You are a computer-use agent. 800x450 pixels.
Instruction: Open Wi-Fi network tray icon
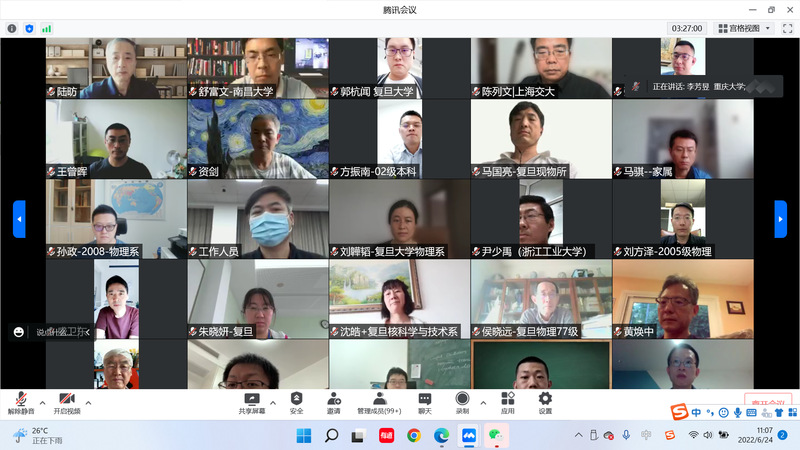[693, 435]
